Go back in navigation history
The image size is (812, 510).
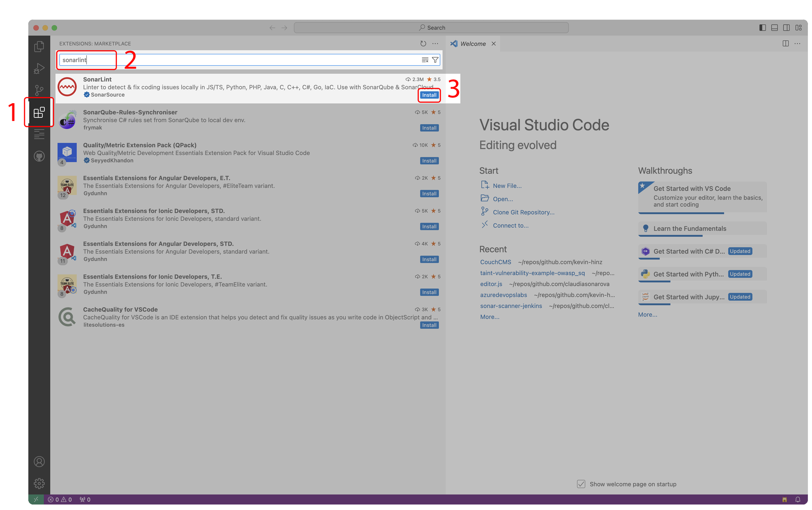coord(272,28)
